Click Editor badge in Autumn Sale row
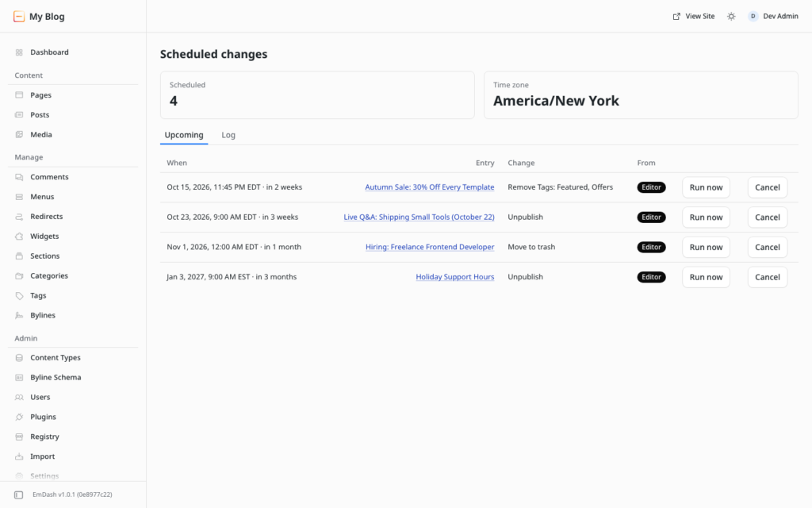Viewport: 812px width, 508px height. pyautogui.click(x=651, y=187)
